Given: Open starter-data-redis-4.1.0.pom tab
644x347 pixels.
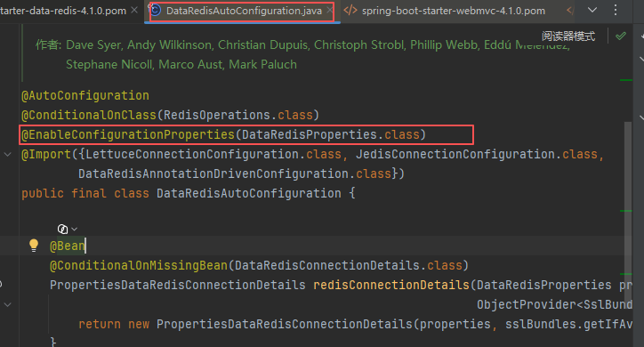Looking at the screenshot, I should tap(63, 11).
